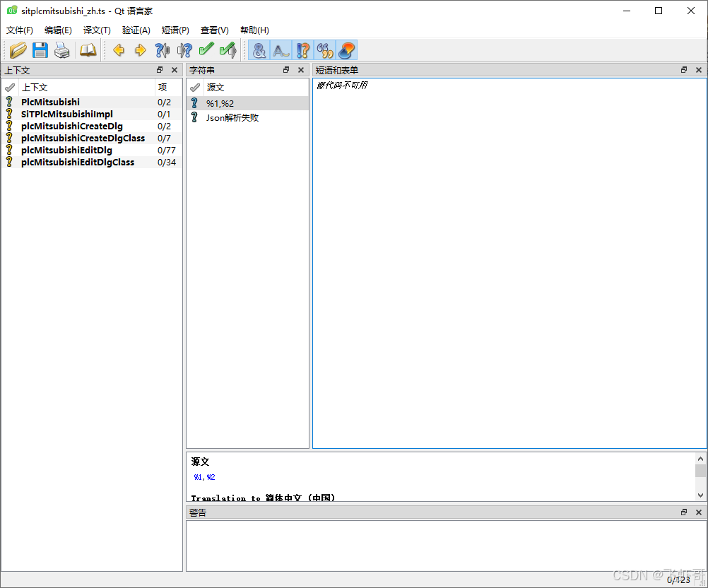
Task: Open the 验证(A) menu
Action: click(x=136, y=30)
